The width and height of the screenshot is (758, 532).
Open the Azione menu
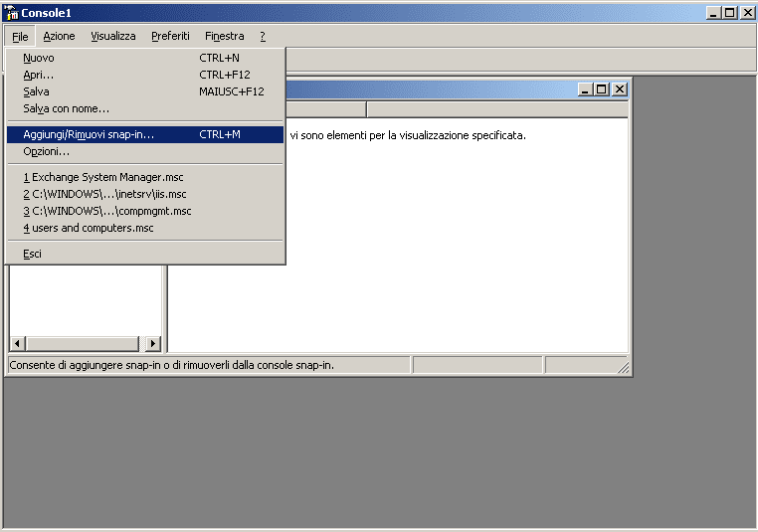[59, 36]
